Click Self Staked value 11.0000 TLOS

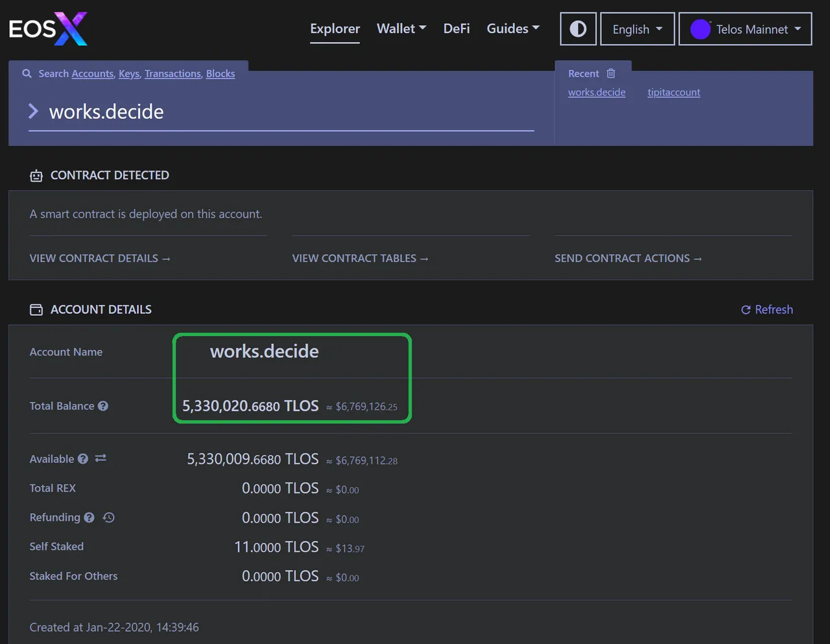(276, 547)
